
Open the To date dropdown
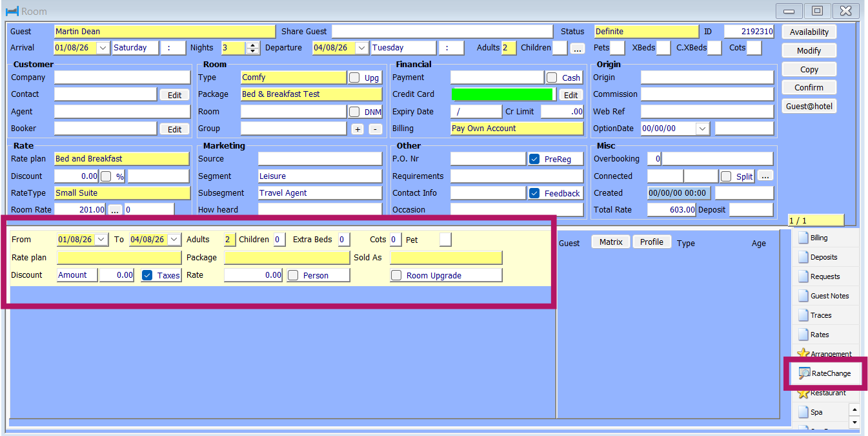175,240
